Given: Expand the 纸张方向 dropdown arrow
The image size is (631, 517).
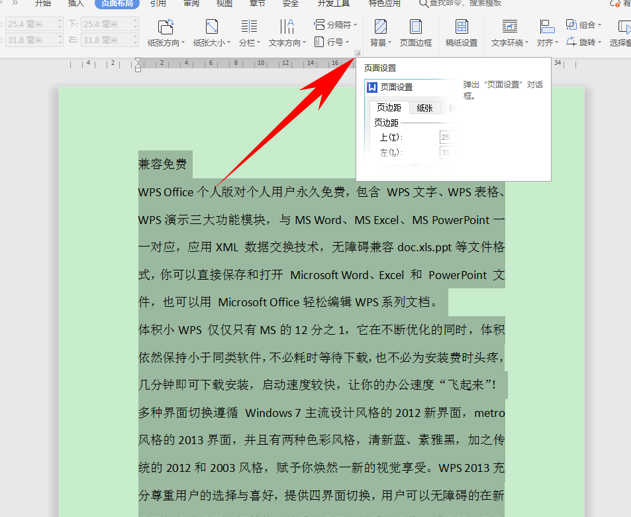Looking at the screenshot, I should 183,43.
